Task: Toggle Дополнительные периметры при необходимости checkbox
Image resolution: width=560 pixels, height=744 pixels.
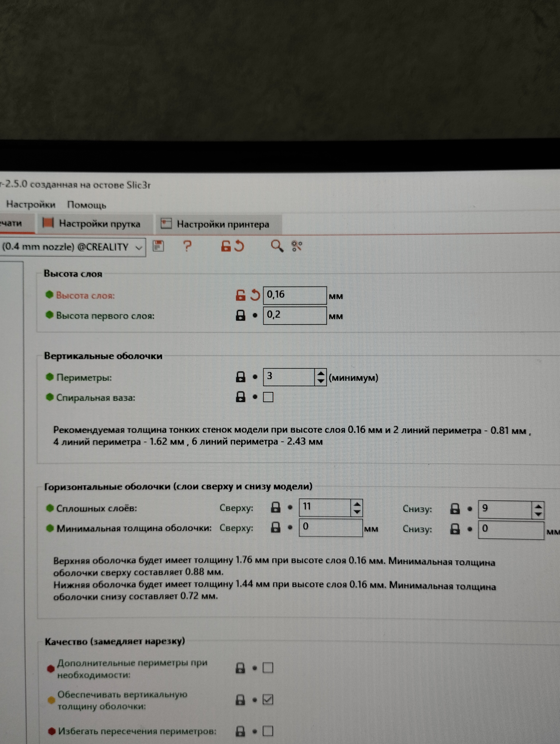Action: point(268,668)
